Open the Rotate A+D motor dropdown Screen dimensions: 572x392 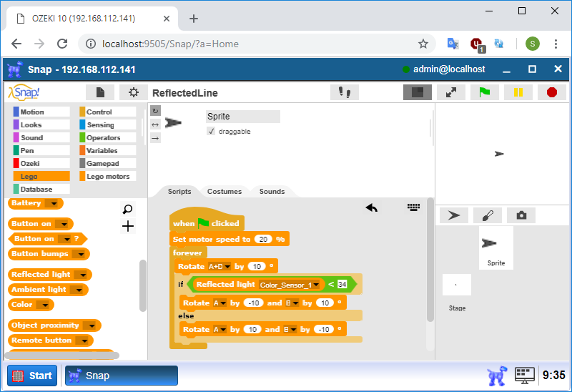(x=227, y=266)
